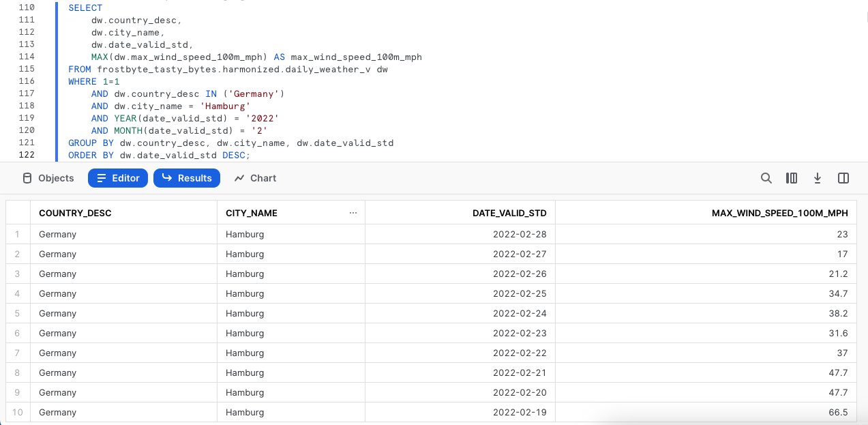Toggle the side panel layout icon
This screenshot has width=868, height=425.
point(843,178)
